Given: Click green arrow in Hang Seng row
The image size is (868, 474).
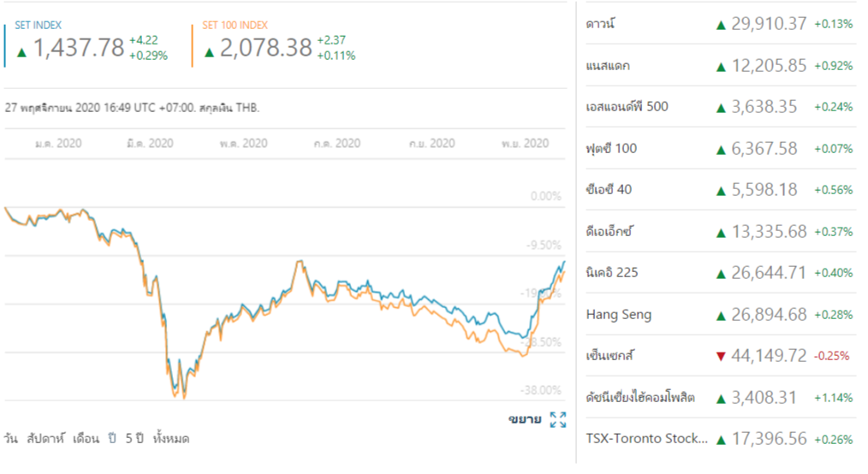Looking at the screenshot, I should coord(721,315).
